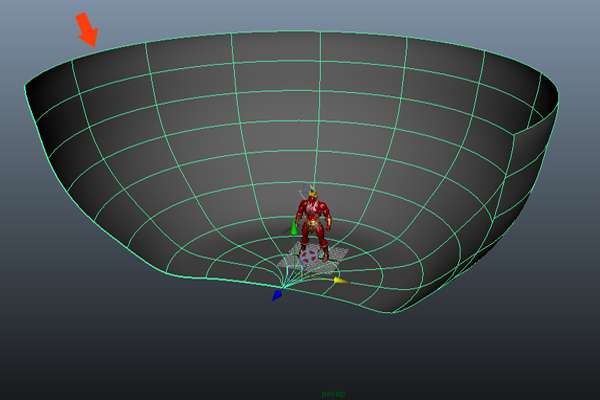Select the red armored character model
The width and height of the screenshot is (600, 400).
313,224
